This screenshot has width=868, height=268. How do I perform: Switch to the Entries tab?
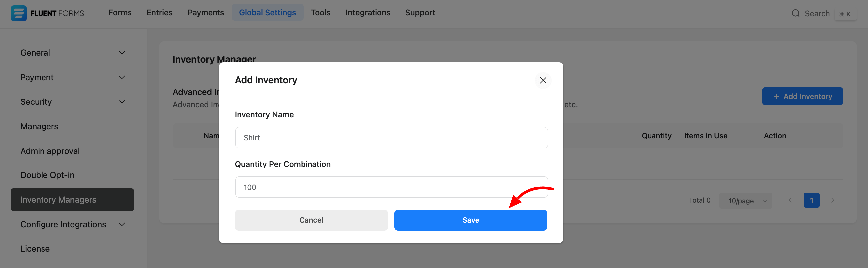159,13
